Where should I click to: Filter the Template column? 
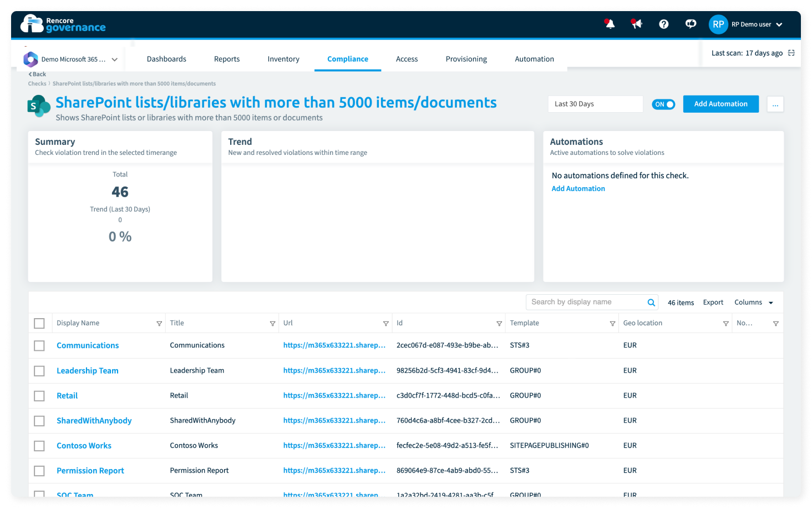click(x=612, y=324)
